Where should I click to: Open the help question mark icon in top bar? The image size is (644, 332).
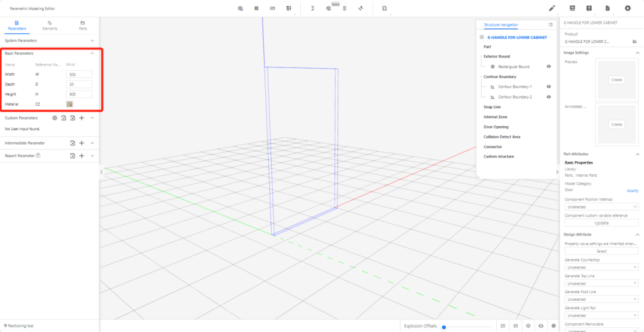(x=589, y=8)
